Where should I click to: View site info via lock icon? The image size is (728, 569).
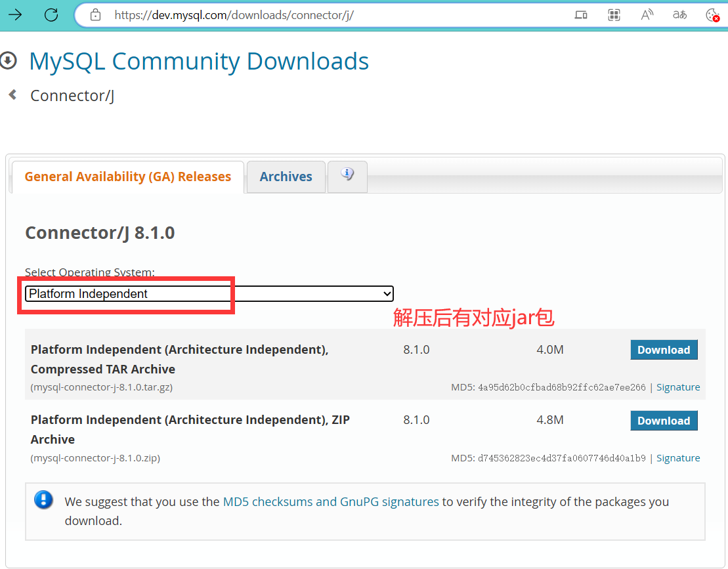point(95,15)
